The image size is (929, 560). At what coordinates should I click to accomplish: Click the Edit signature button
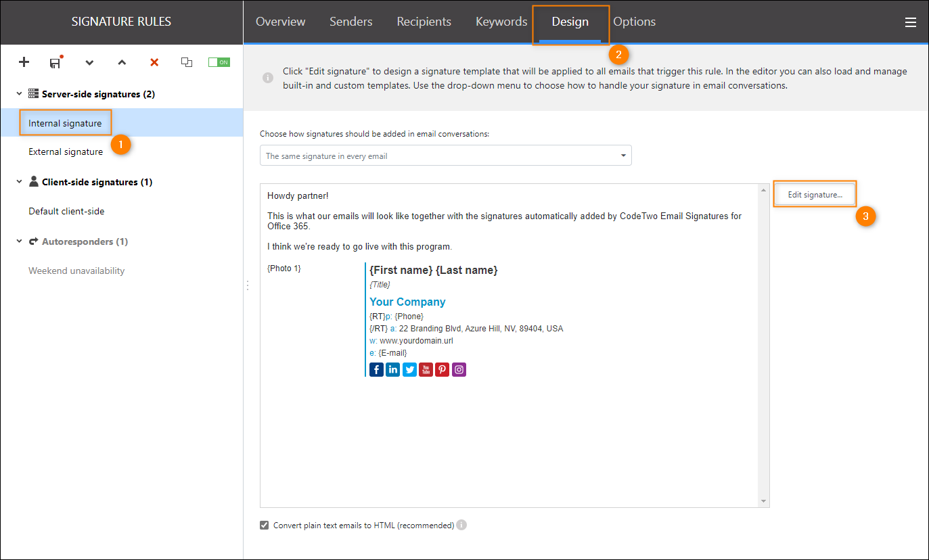pos(815,195)
